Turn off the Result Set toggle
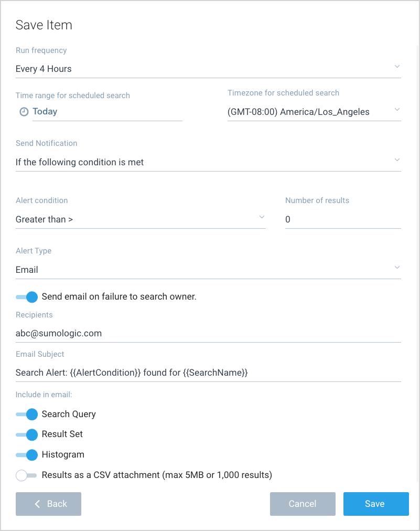420x531 pixels. coord(27,434)
